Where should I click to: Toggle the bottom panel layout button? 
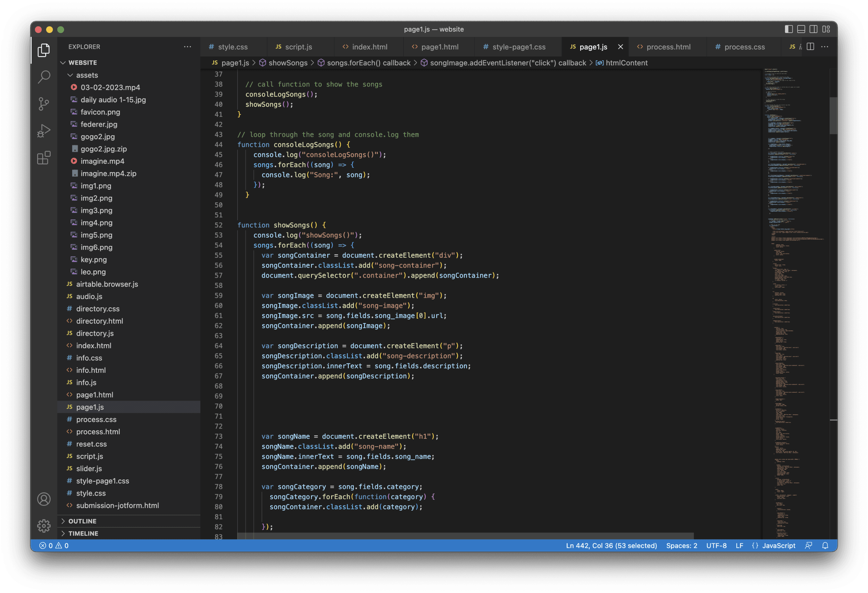[801, 29]
